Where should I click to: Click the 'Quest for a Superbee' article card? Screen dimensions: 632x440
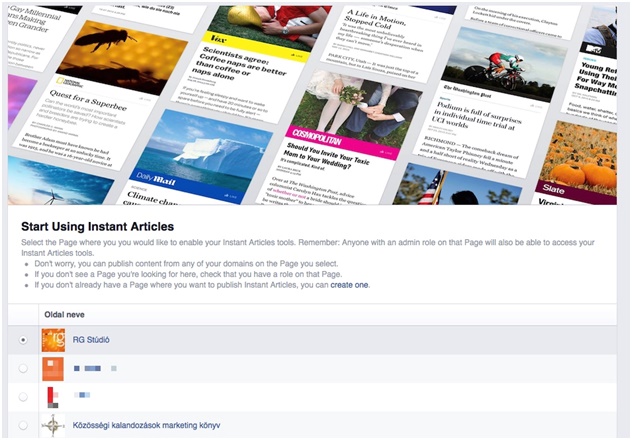click(101, 93)
